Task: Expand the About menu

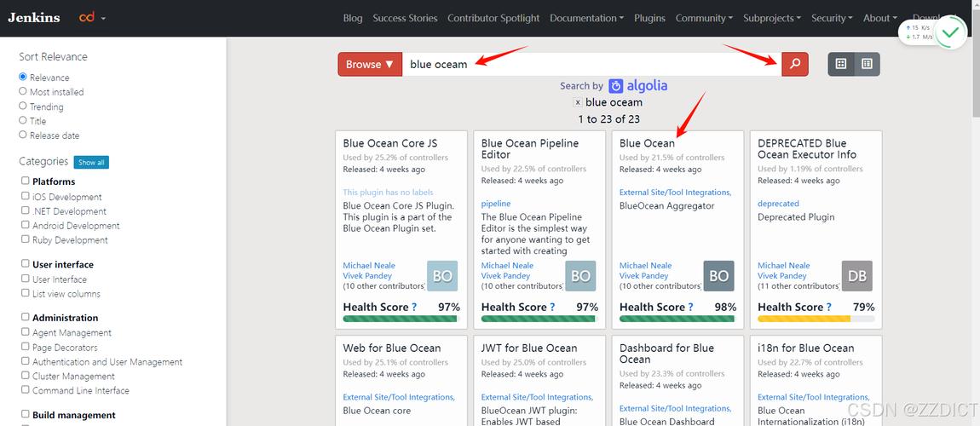Action: 880,18
